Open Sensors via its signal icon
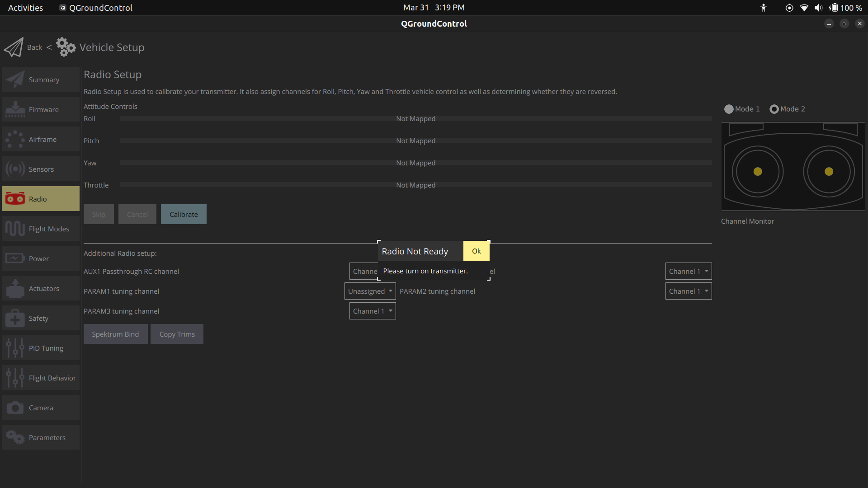This screenshot has height=488, width=868. tap(15, 169)
